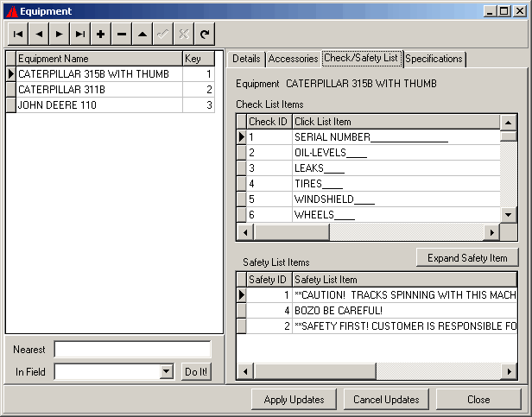This screenshot has width=532, height=417.
Task: Click the Safety List Item column header
Action: coord(404,280)
